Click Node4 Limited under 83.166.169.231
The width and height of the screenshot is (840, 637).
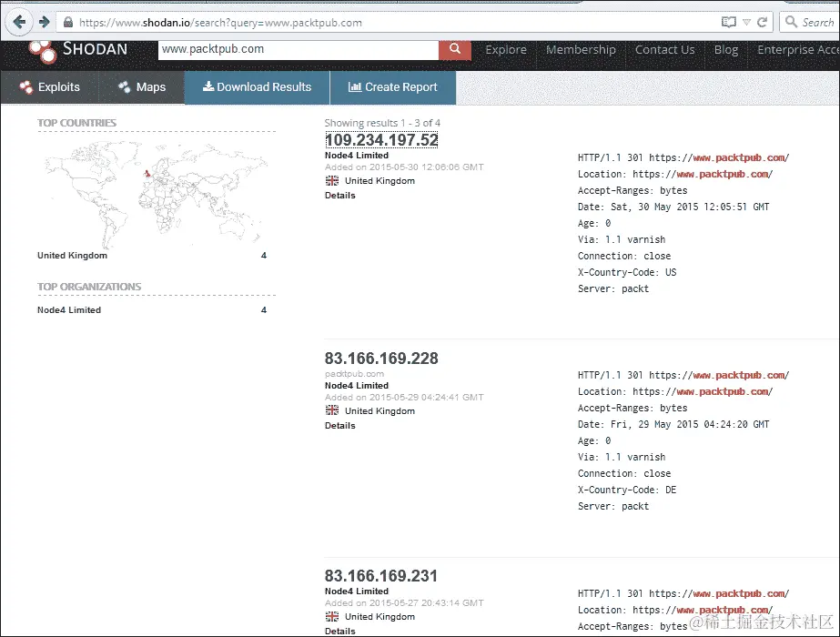(x=357, y=591)
